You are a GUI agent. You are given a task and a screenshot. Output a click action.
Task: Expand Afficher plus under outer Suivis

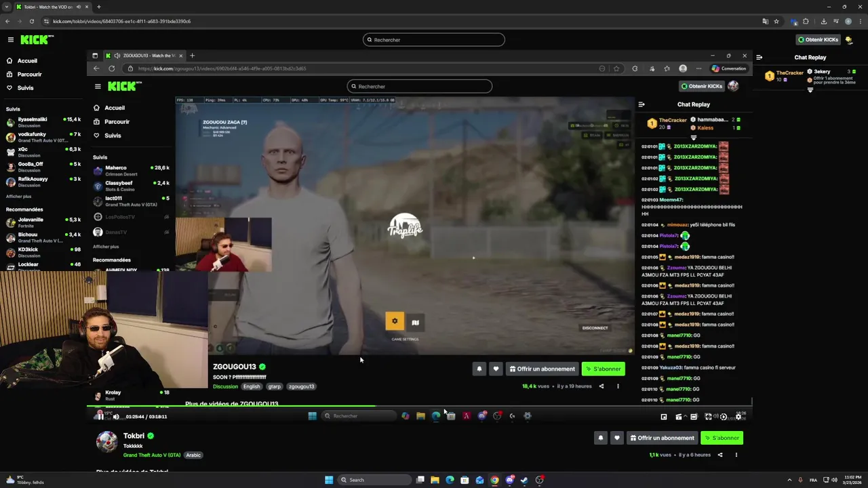coord(18,197)
